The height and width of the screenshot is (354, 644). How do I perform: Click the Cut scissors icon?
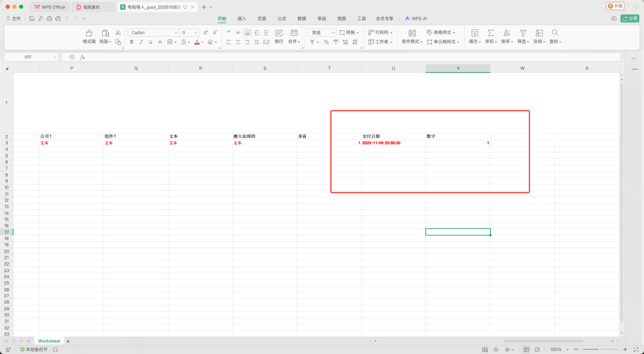point(118,33)
